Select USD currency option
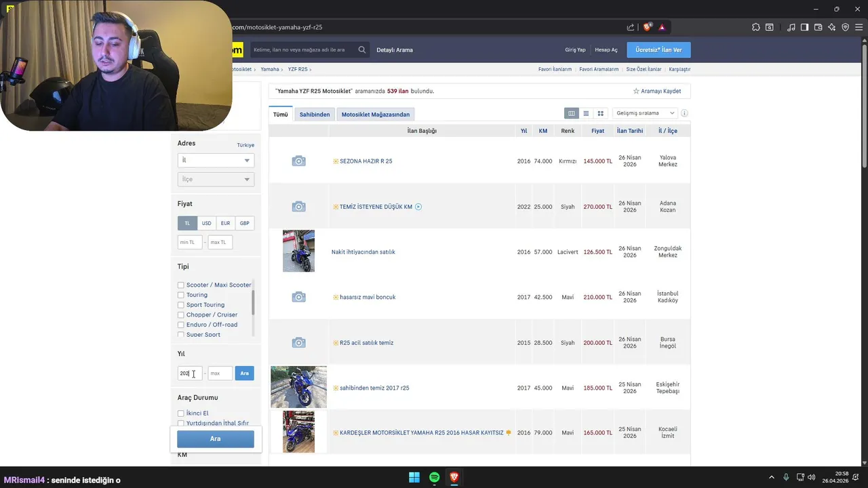This screenshot has height=488, width=868. click(206, 223)
